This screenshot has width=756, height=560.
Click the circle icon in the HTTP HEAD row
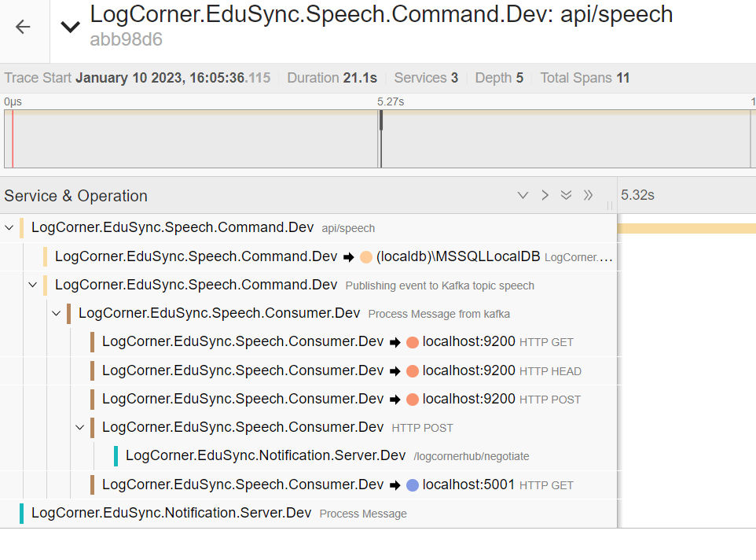(413, 371)
